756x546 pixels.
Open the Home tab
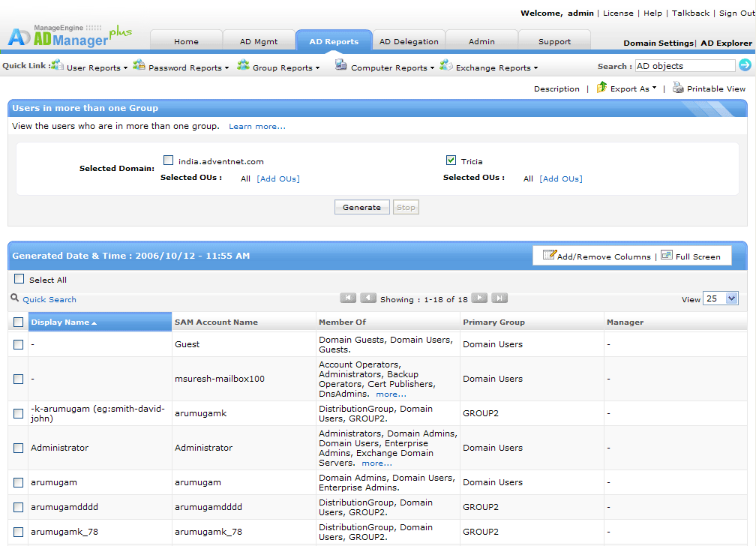coord(186,41)
